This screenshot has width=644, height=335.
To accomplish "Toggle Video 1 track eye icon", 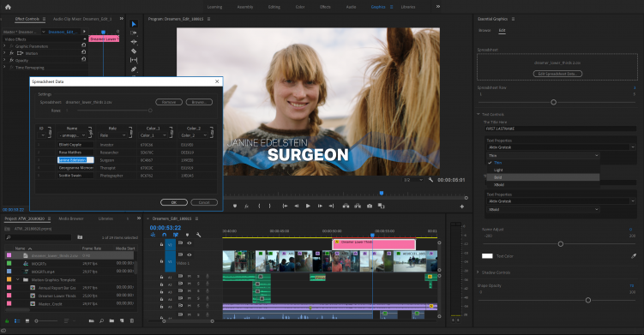I will pos(190,254).
